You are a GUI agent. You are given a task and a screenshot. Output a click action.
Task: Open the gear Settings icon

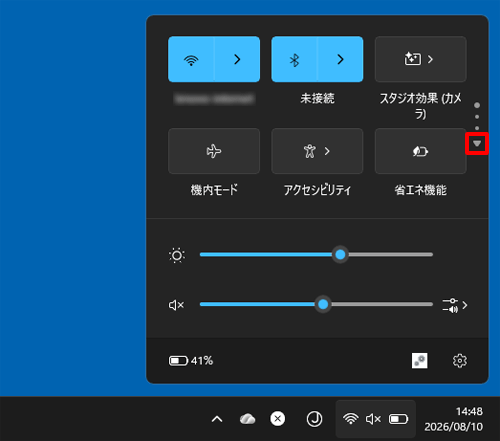[x=460, y=361]
